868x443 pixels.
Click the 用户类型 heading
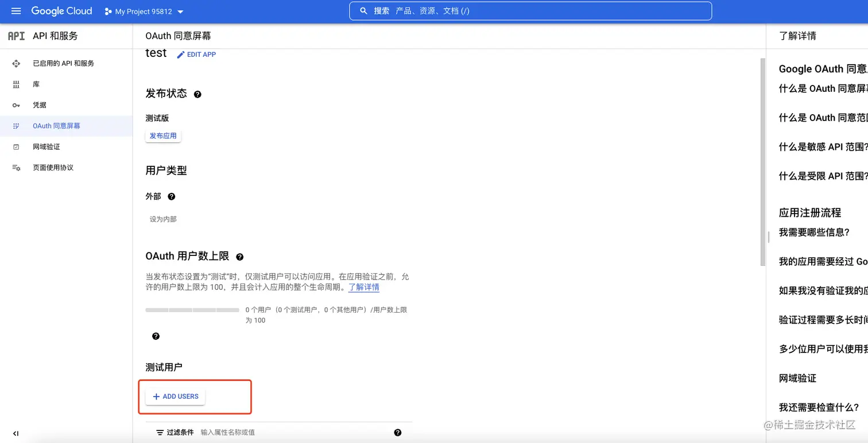[x=166, y=170]
